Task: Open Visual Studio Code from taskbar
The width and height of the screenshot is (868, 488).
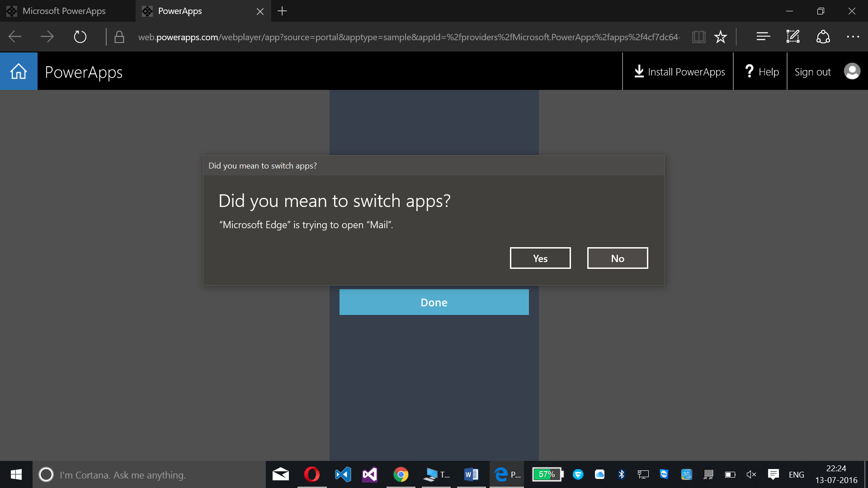Action: tap(343, 474)
